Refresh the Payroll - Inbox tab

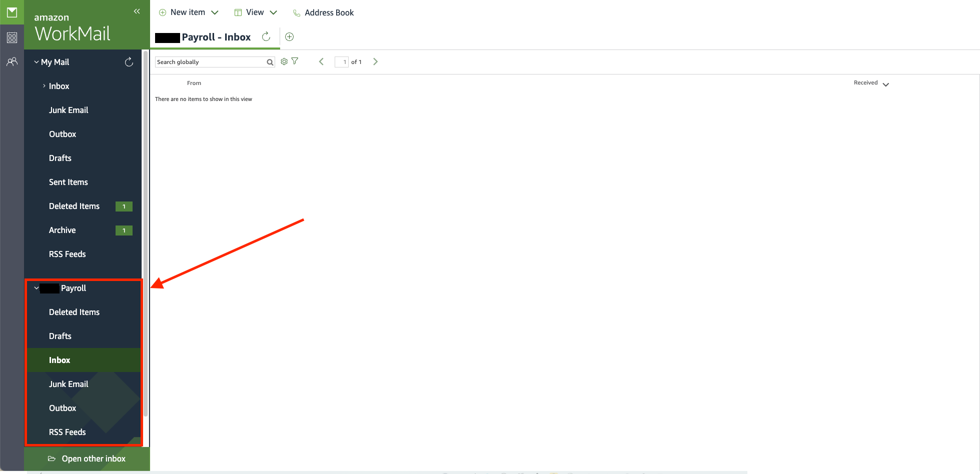[266, 36]
